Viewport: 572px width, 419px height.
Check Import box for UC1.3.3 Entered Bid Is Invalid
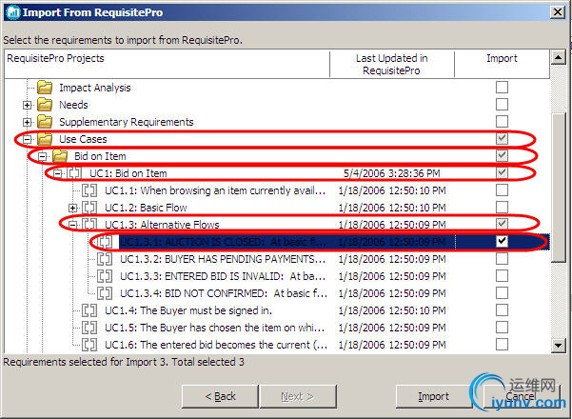tap(502, 276)
